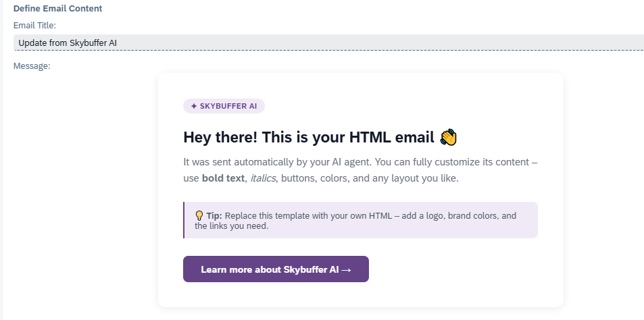The image size is (644, 320).
Task: Click the waving hand emoji in heading
Action: pyautogui.click(x=449, y=137)
